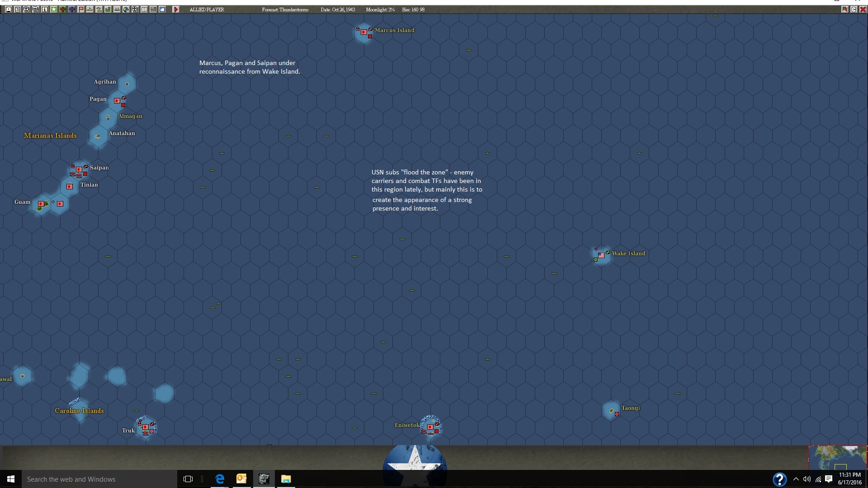Click the info 'i' toolbar icon
This screenshot has width=868, height=488.
point(45,9)
